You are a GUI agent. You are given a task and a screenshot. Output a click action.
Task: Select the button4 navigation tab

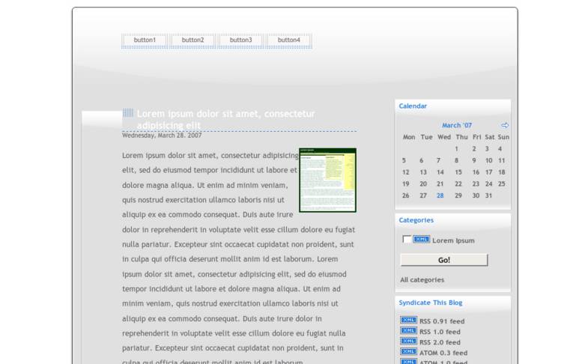click(x=288, y=40)
